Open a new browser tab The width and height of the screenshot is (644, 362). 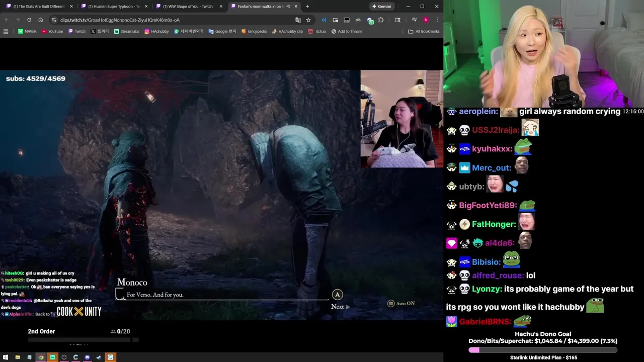[307, 6]
